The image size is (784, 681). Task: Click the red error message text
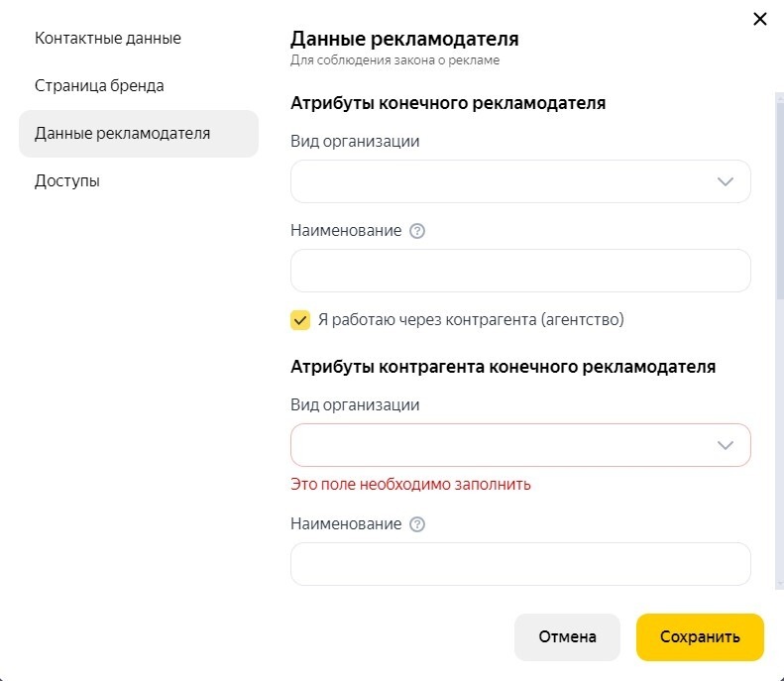(410, 485)
